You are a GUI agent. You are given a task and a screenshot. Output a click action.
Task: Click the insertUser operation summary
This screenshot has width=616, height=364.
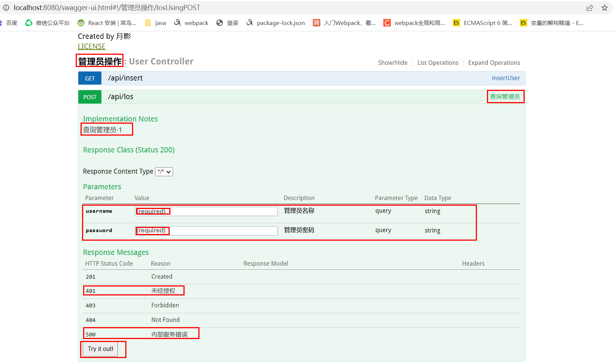[506, 78]
